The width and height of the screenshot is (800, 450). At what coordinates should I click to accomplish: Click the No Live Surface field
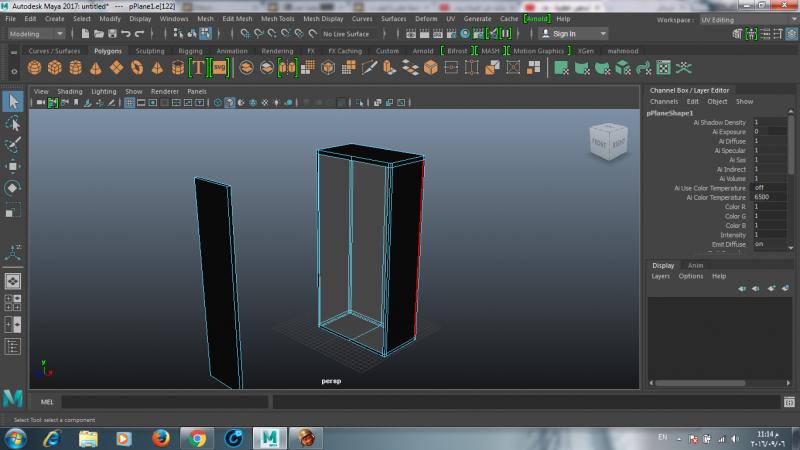348,33
